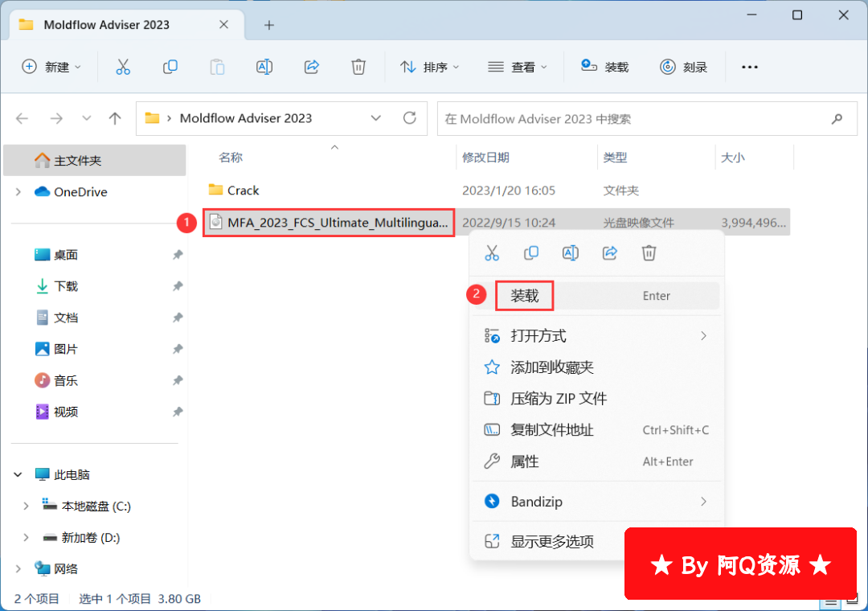The image size is (868, 611).
Task: Open the Bandizip submenu
Action: 596,502
